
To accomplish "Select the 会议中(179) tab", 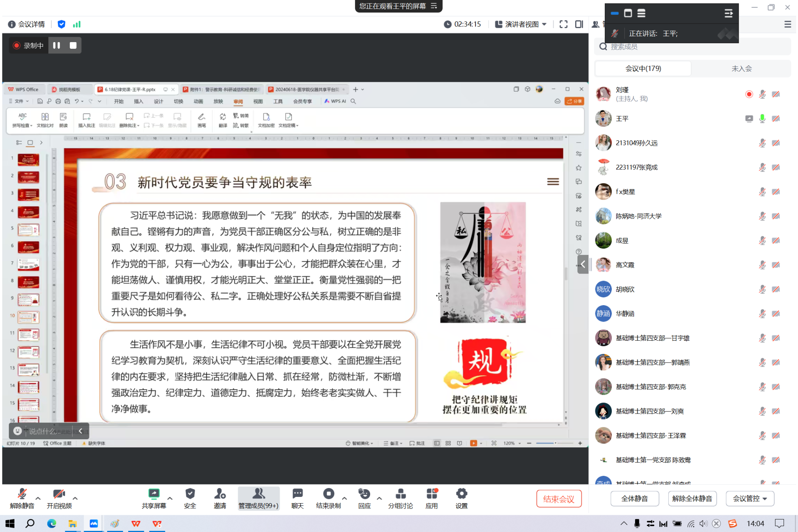I will coord(643,69).
